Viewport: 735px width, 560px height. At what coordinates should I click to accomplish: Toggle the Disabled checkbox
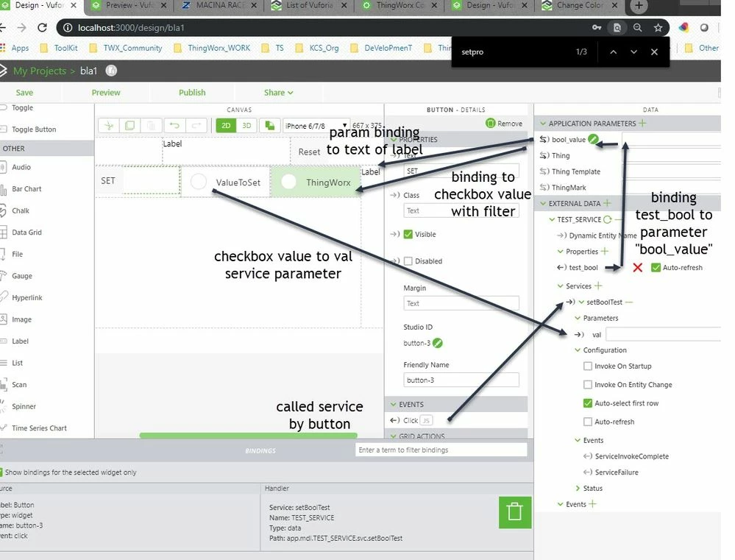pyautogui.click(x=408, y=260)
